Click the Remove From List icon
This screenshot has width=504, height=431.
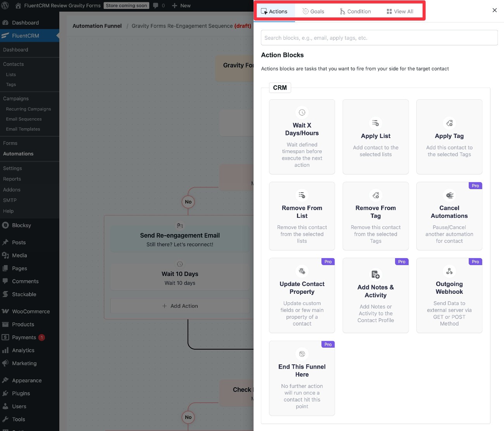(302, 195)
